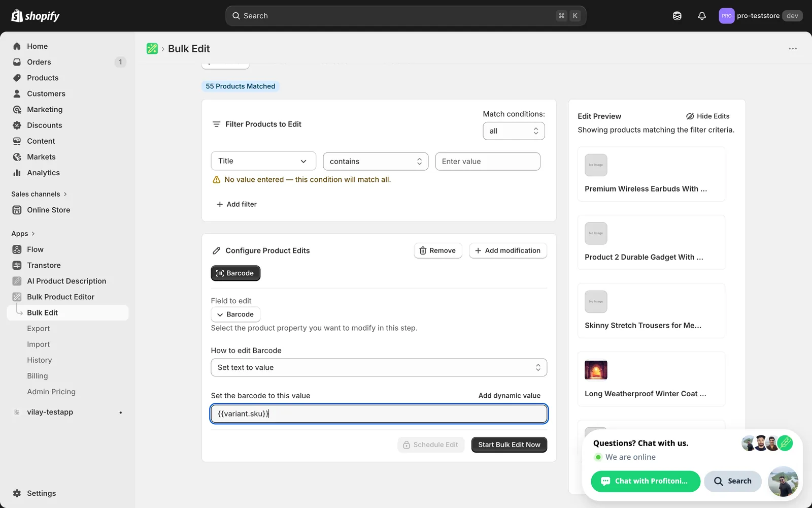The height and width of the screenshot is (508, 812).
Task: Click the Flow app icon
Action: pyautogui.click(x=17, y=249)
